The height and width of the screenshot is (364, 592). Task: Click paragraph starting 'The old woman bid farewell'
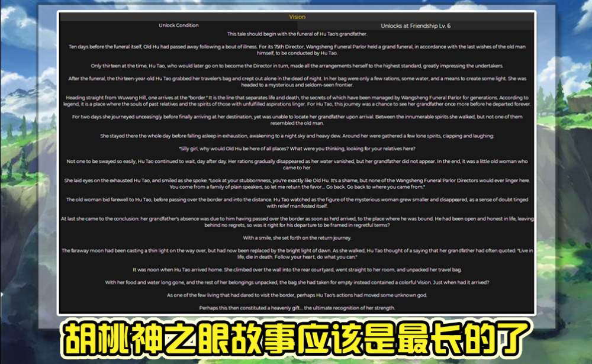tap(297, 203)
